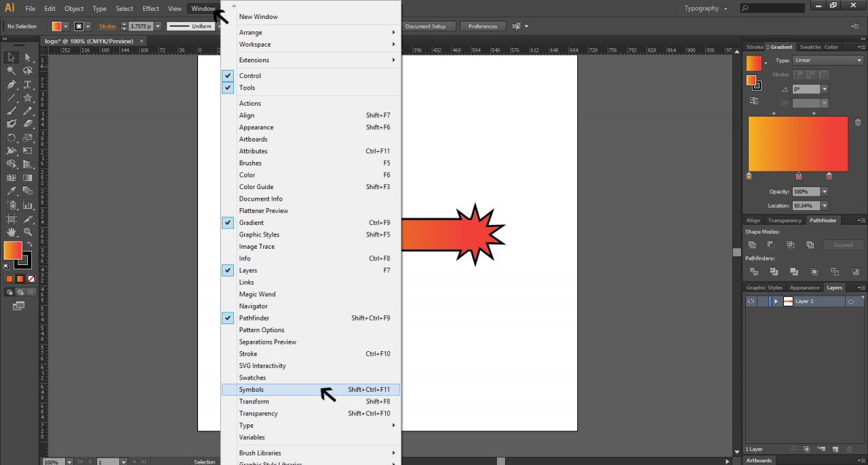
Task: Choose the Column Graph tool
Action: pyautogui.click(x=28, y=205)
